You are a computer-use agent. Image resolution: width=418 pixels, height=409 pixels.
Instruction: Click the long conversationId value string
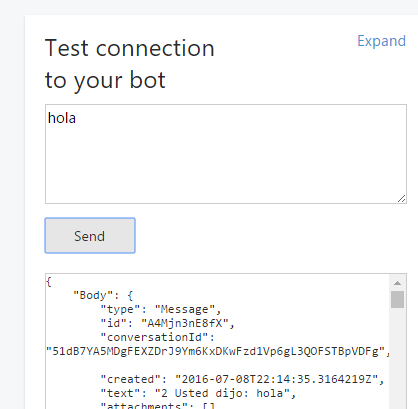click(216, 351)
